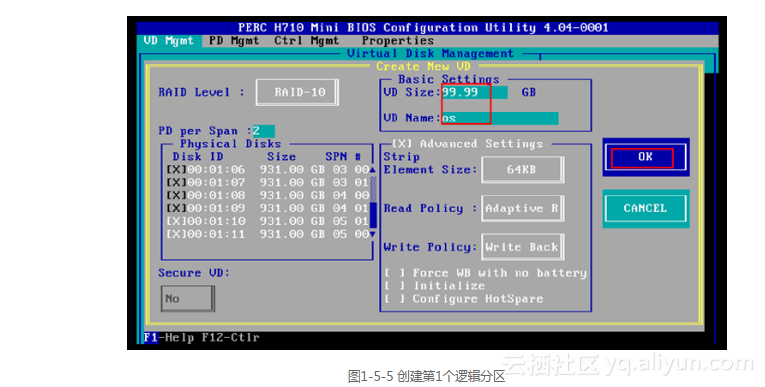Click the F12-Ctlr hint in status bar
Image resolution: width=765 pixels, height=387 pixels.
point(231,337)
